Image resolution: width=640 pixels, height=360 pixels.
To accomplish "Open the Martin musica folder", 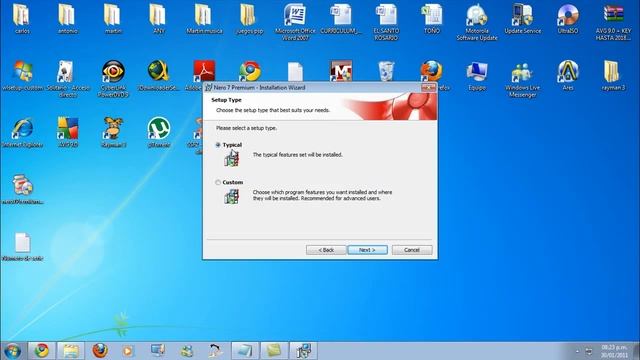I will [204, 18].
